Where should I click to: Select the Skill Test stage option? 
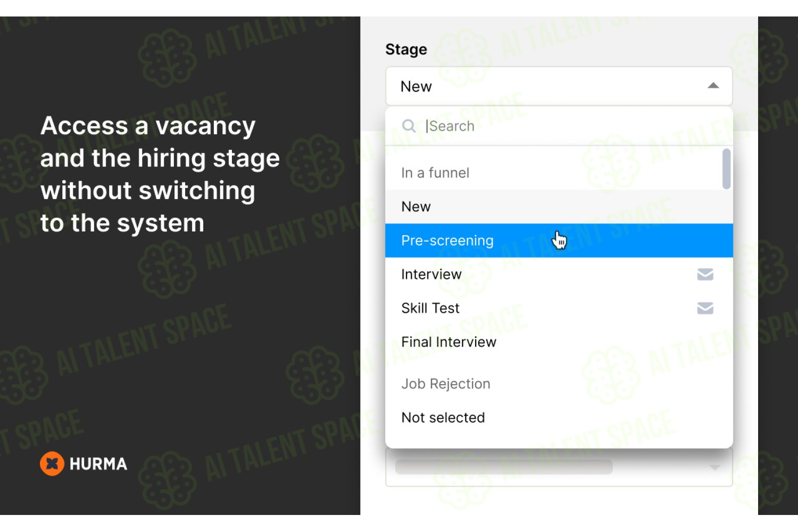click(x=559, y=308)
